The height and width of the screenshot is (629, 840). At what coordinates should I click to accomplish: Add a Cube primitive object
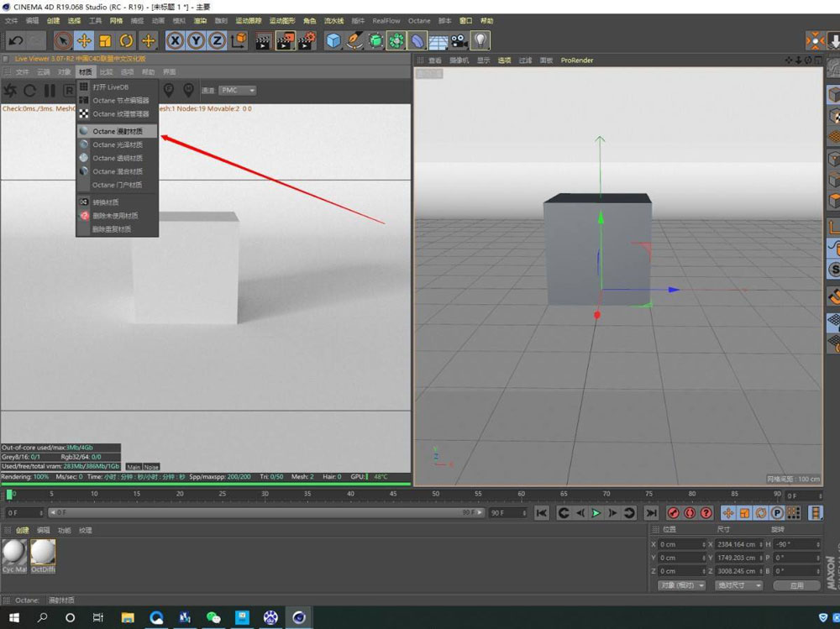coord(333,40)
